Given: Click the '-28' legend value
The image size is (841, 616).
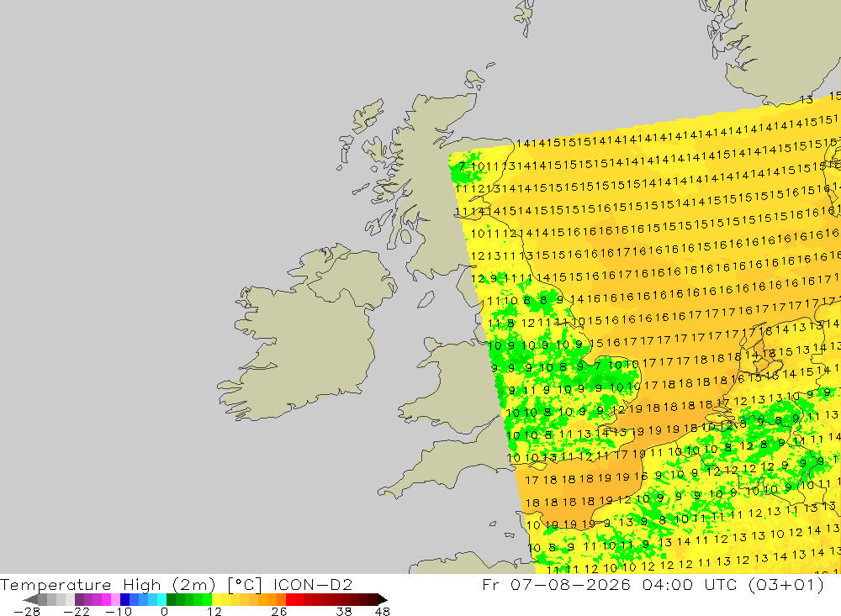Looking at the screenshot, I should (x=27, y=612).
